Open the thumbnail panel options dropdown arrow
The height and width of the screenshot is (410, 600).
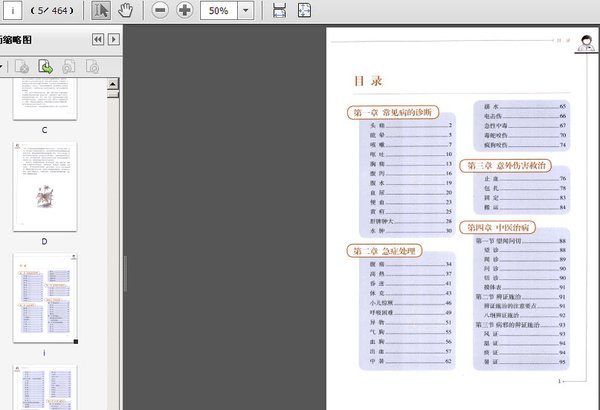[x=1, y=67]
